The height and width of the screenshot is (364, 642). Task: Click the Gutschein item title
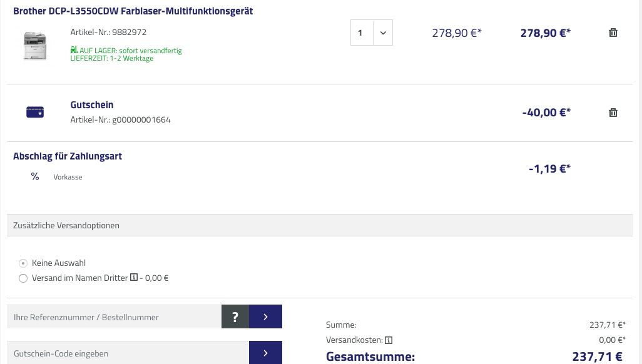(x=92, y=105)
